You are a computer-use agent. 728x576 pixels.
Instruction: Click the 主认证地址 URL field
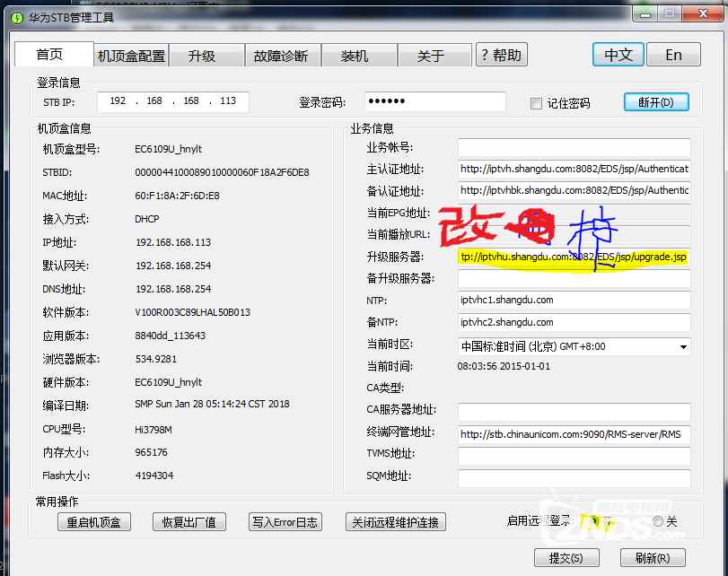coord(574,169)
